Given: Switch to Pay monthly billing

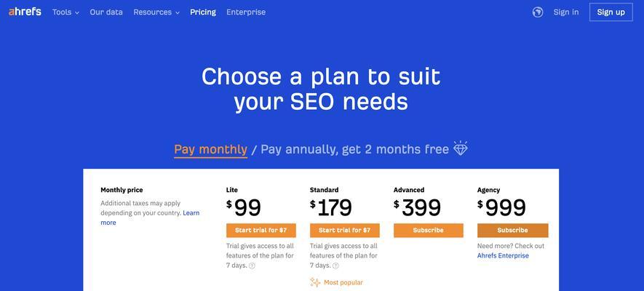Looking at the screenshot, I should 211,149.
